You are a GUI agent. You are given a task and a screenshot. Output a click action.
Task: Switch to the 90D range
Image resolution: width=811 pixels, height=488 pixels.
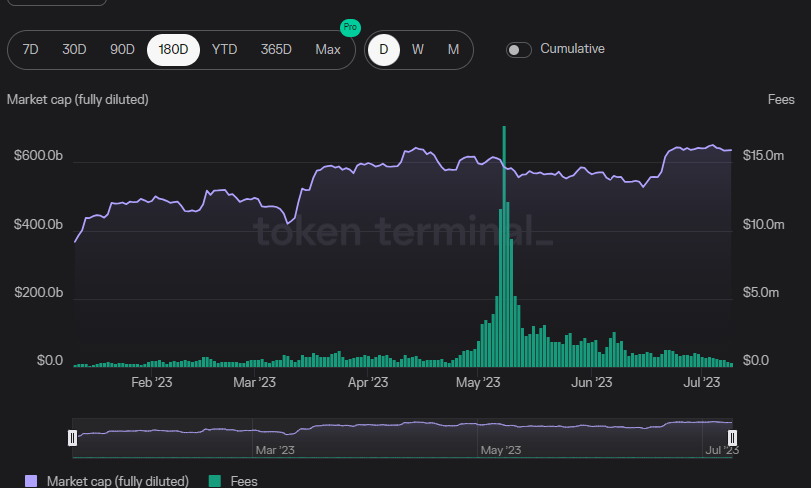click(122, 49)
